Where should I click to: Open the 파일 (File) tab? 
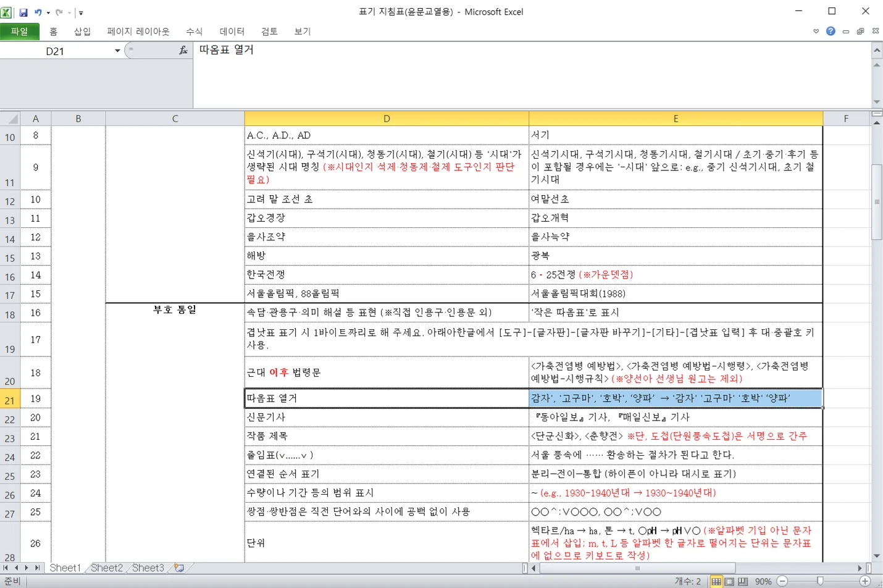[x=20, y=31]
